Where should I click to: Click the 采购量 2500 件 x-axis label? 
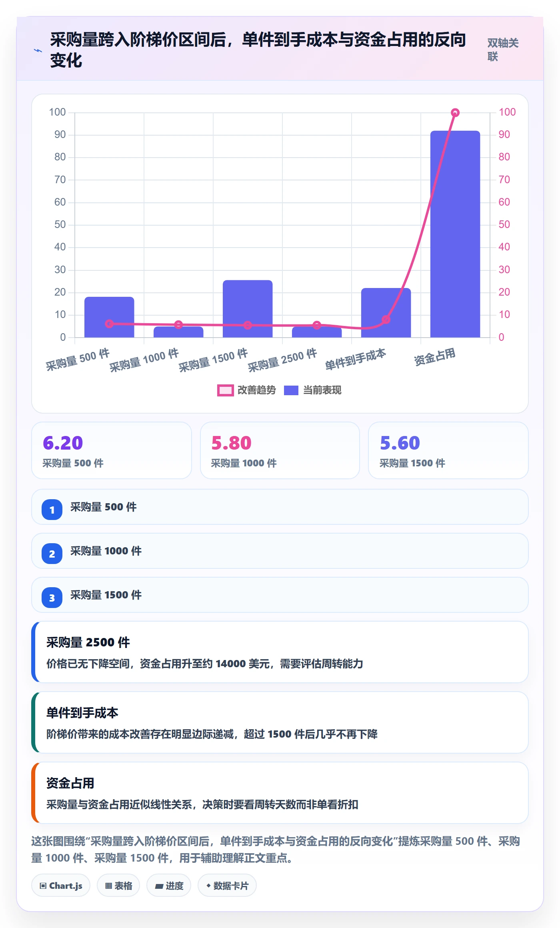click(282, 360)
